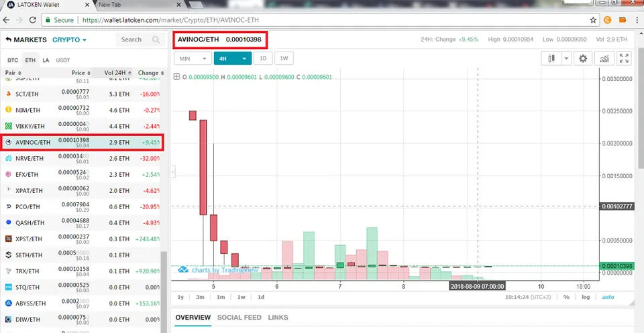Collapse the markets side panel handle

[x=173, y=172]
